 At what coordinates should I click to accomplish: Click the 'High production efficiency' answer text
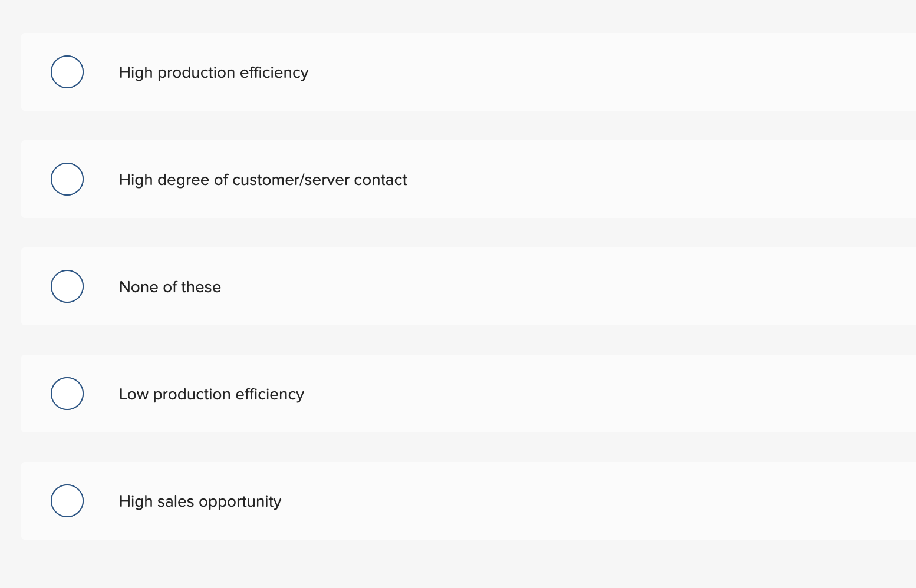[213, 72]
